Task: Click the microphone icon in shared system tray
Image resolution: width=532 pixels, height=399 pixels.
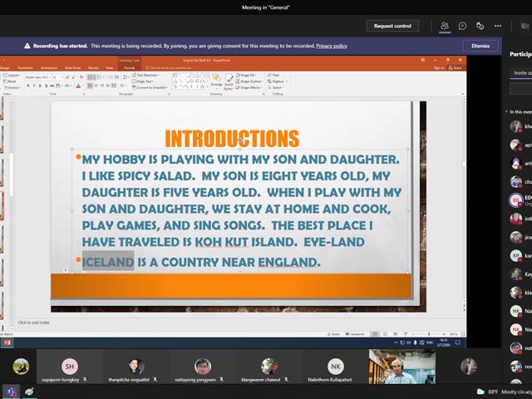Action: [416, 342]
